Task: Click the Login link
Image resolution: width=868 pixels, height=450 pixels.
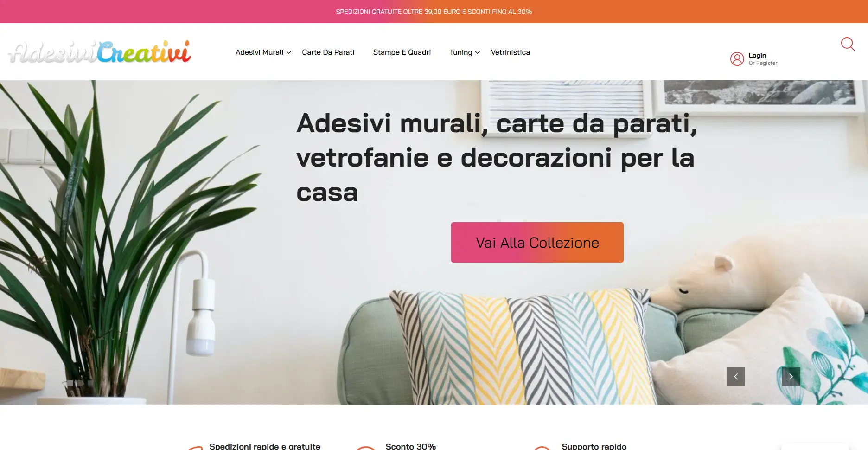Action: 757,55
